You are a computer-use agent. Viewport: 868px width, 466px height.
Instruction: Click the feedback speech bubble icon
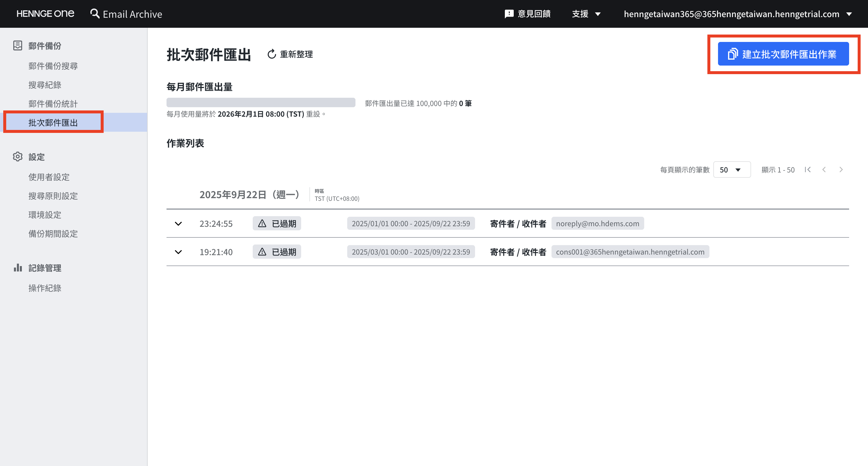point(509,14)
